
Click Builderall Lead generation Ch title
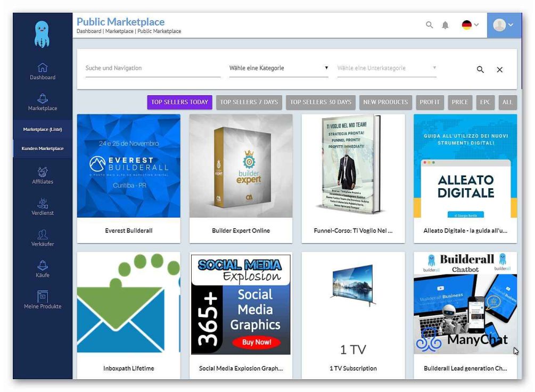tap(465, 369)
